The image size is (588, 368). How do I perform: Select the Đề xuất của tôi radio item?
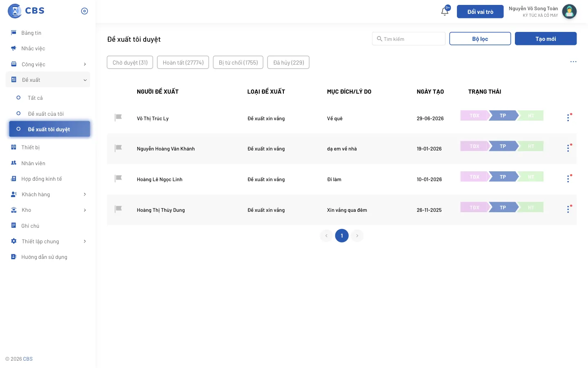click(x=18, y=113)
